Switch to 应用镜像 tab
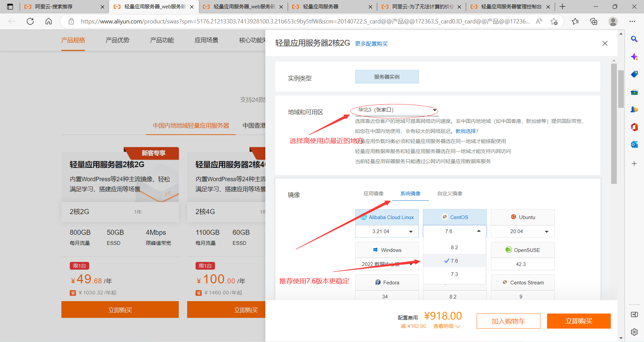The image size is (644, 342). pyautogui.click(x=373, y=194)
